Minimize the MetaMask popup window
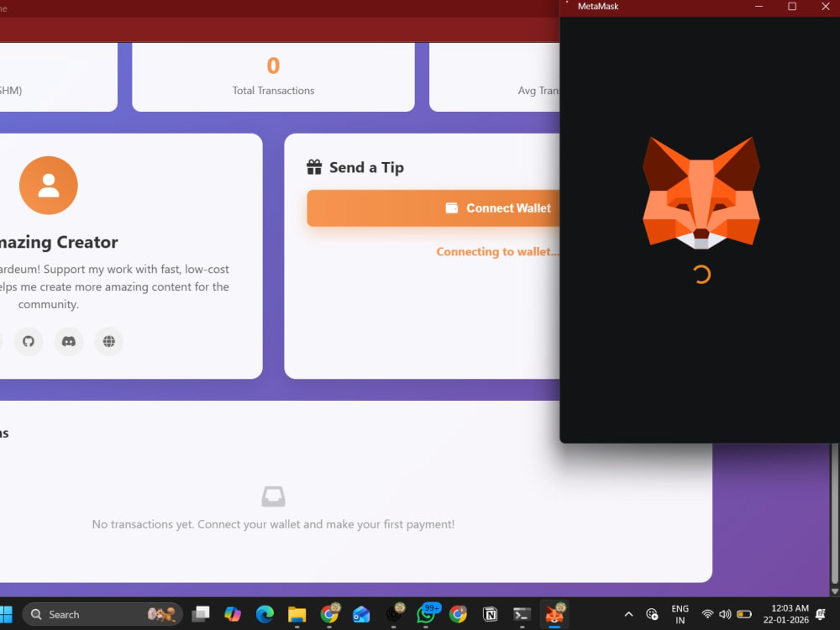Viewport: 840px width, 630px height. click(759, 7)
